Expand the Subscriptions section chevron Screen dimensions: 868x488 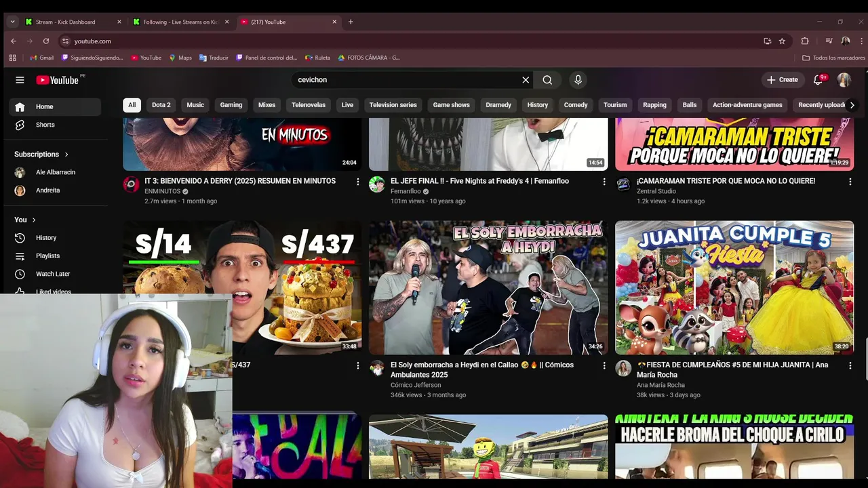tap(66, 155)
